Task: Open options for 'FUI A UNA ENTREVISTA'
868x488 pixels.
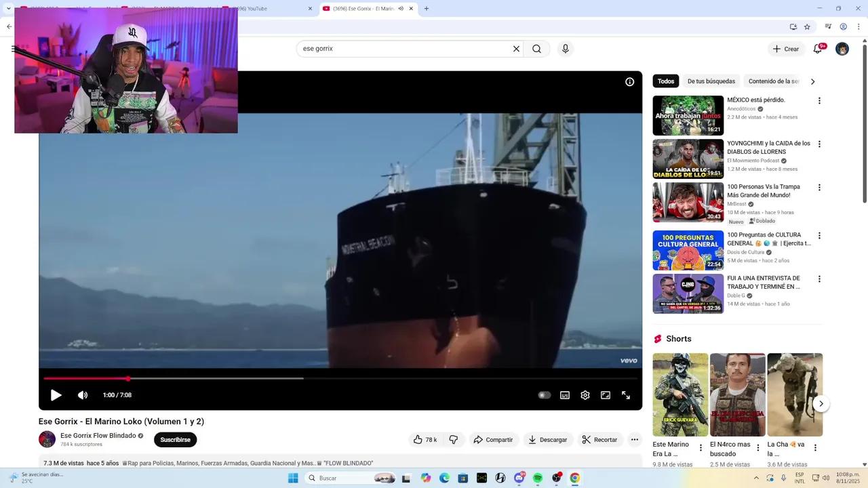Action: (819, 279)
